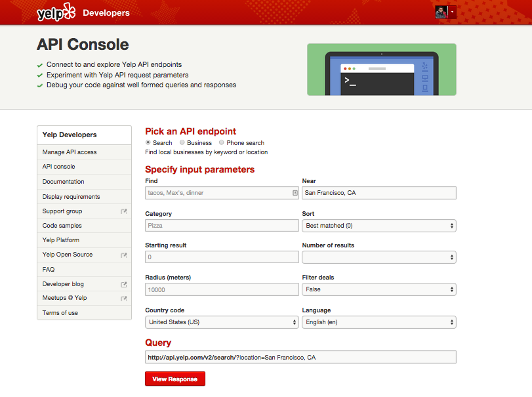Focus the Radius (meters) input field
532x397 pixels.
point(222,290)
